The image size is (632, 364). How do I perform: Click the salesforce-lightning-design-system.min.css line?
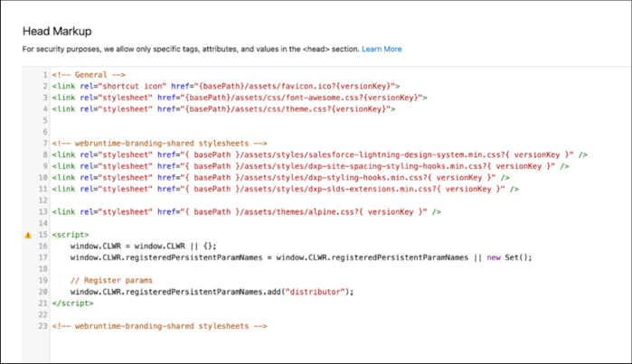click(x=320, y=154)
